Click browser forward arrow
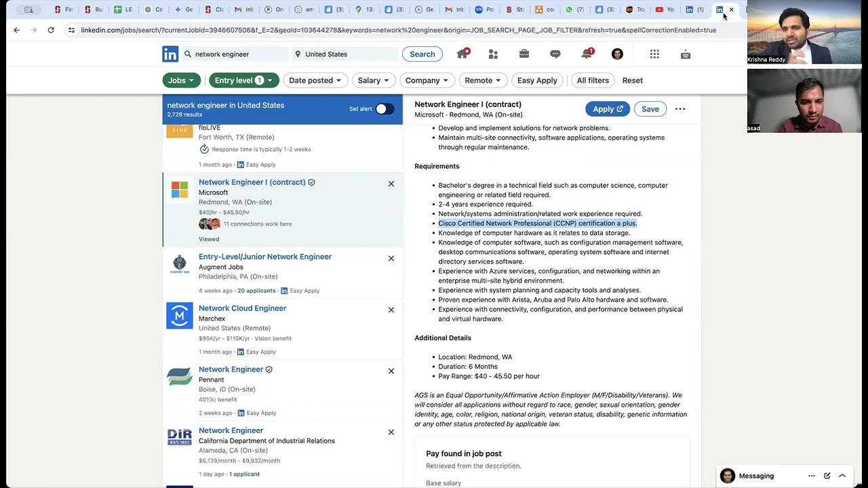This screenshot has height=488, width=868. pos(33,30)
